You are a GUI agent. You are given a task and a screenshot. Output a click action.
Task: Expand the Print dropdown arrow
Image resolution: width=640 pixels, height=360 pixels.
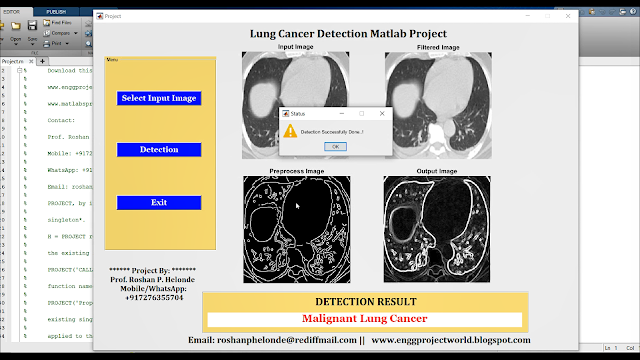[67, 43]
